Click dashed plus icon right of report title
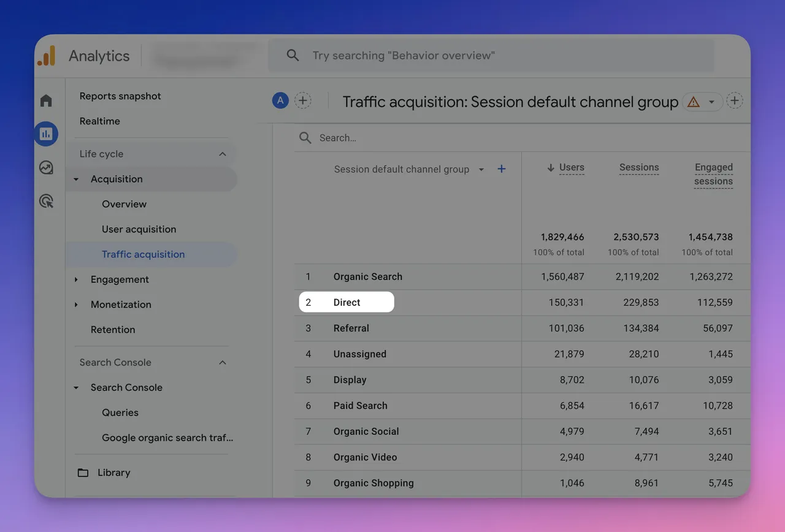The image size is (785, 532). [735, 101]
